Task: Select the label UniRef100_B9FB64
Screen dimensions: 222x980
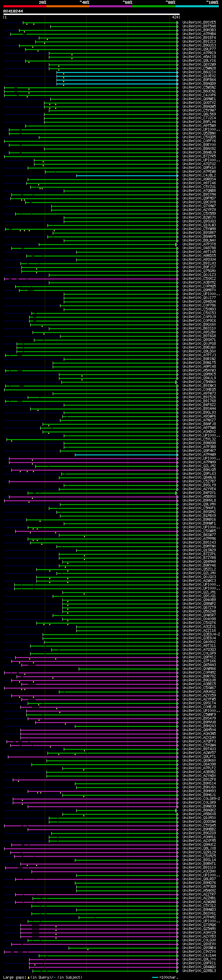Action: pyautogui.click(x=199, y=80)
